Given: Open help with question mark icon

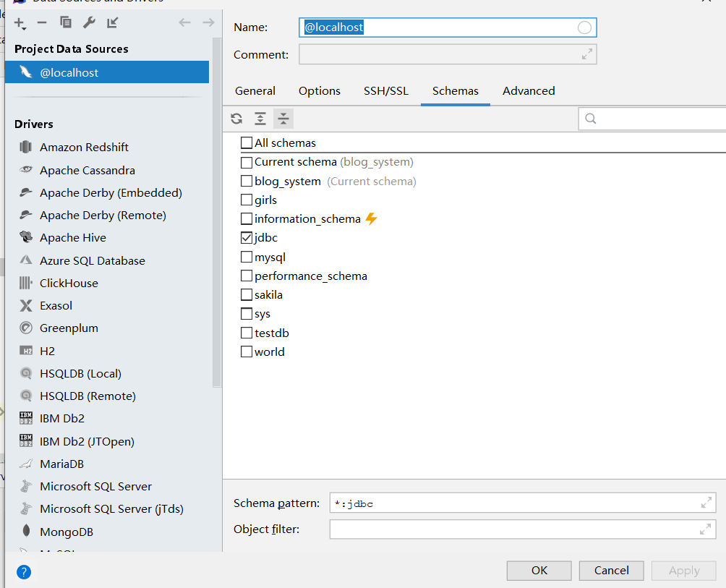Looking at the screenshot, I should [24, 572].
